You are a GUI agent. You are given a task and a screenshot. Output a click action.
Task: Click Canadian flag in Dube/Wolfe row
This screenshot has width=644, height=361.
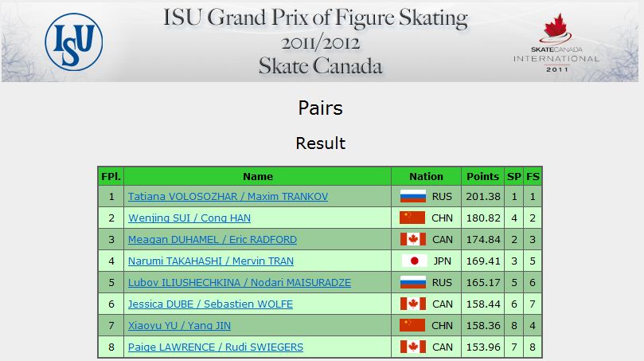[x=413, y=304]
